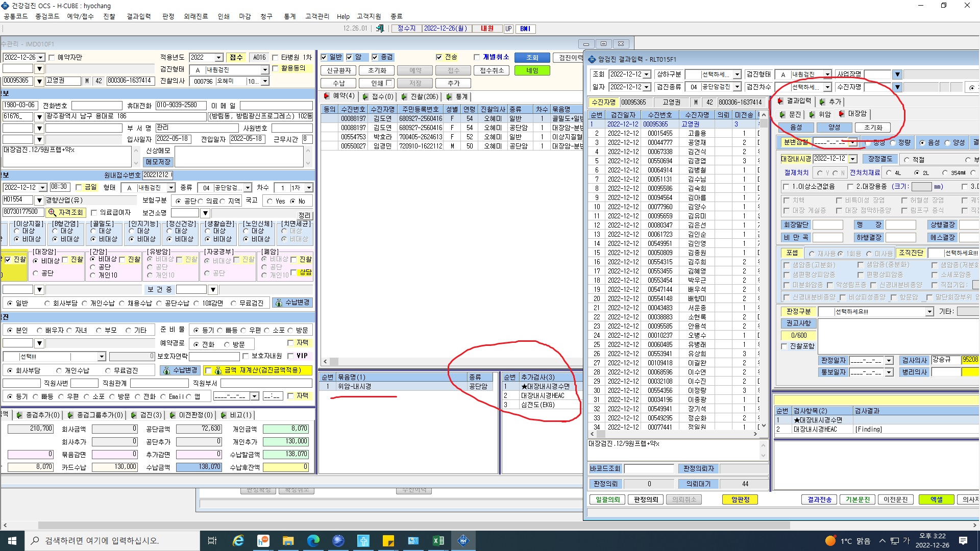Screen dimensions: 980x551
Task: Expand the 적용년도 2022 dropdown
Action: click(x=218, y=58)
